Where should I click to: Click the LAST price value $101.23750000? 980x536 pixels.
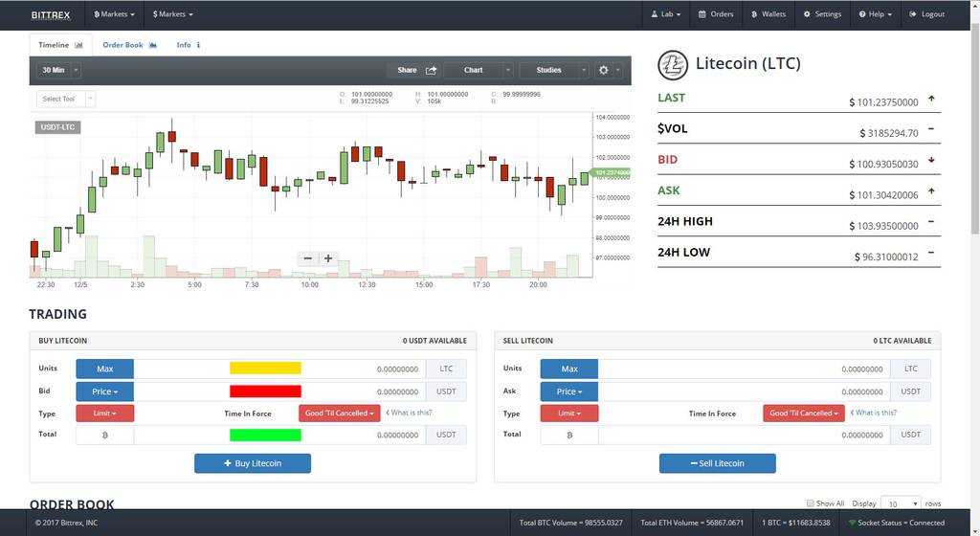click(883, 102)
